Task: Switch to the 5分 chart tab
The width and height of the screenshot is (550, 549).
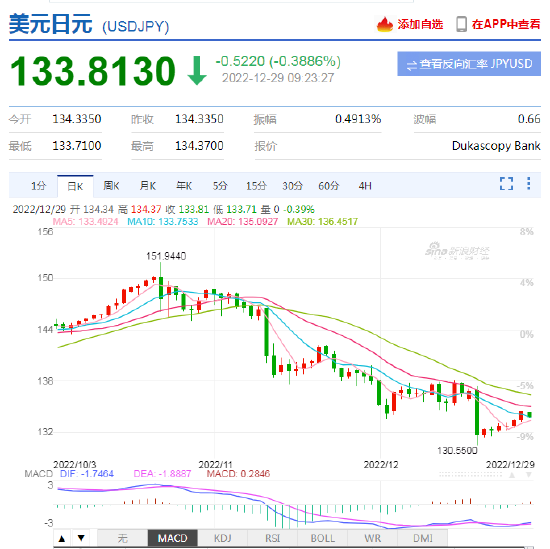Action: pyautogui.click(x=220, y=186)
